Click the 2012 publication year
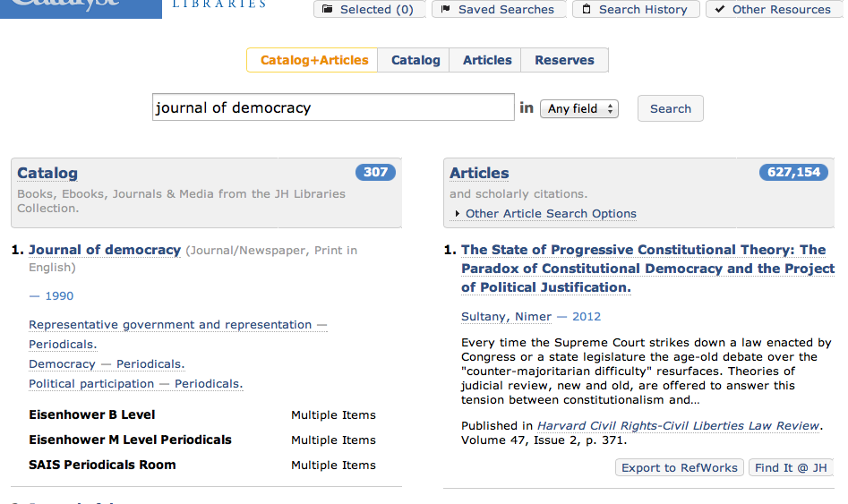The width and height of the screenshot is (848, 504). click(587, 316)
